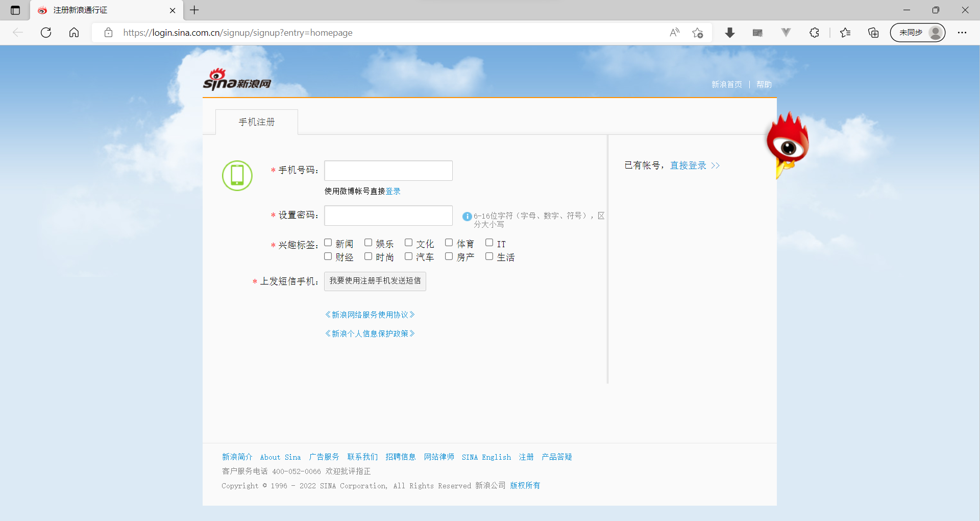Select the 手机注册 tab
The height and width of the screenshot is (521, 980).
256,122
